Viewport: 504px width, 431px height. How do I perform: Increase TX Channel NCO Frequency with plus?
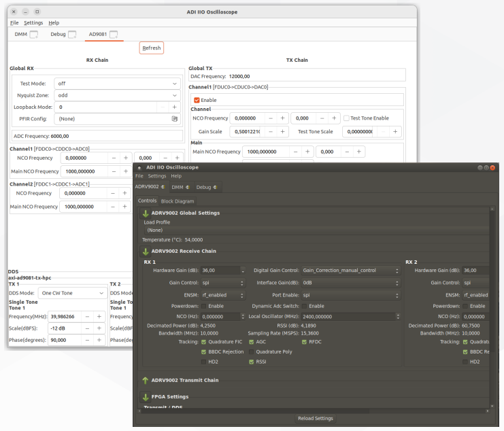coord(282,118)
